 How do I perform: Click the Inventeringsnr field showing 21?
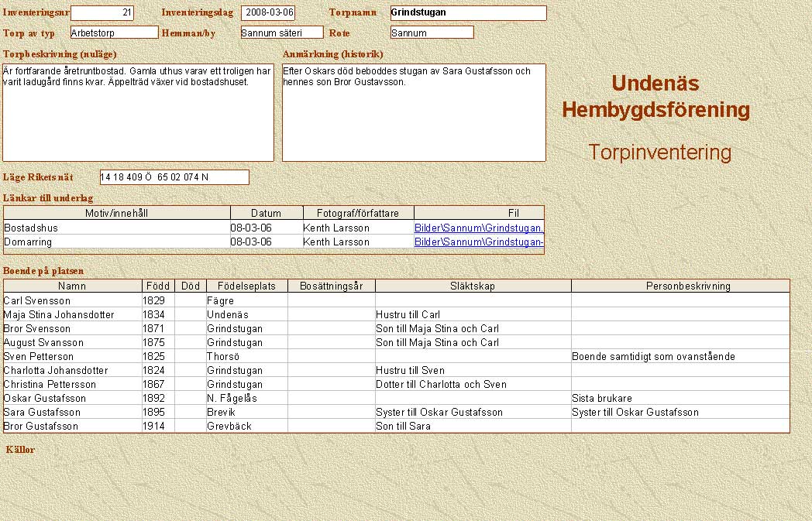pos(102,13)
